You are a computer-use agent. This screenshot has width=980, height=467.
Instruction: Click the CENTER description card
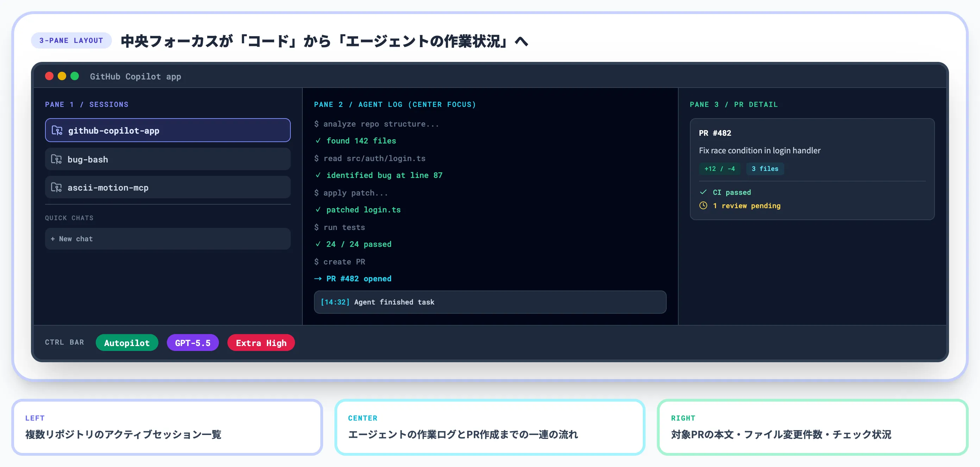tap(490, 427)
